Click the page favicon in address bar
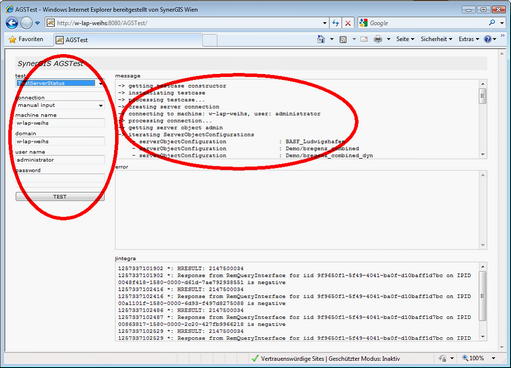Image resolution: width=511 pixels, height=368 pixels. 50,23
